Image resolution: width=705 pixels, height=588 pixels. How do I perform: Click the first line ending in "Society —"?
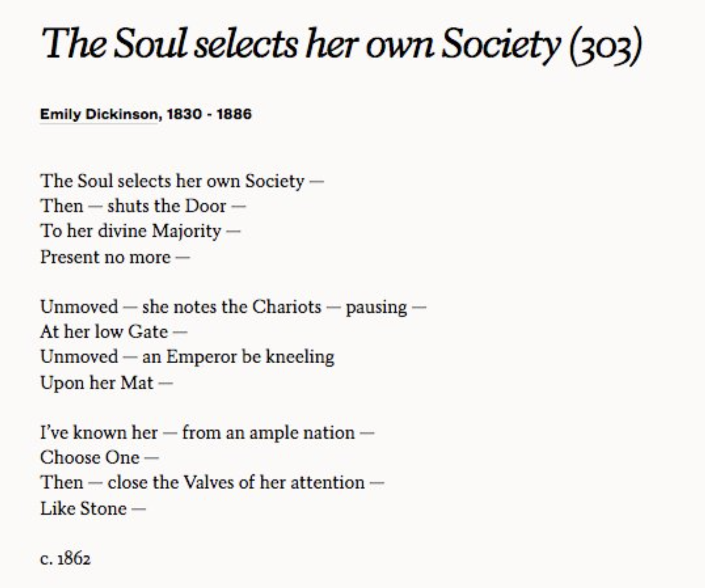[181, 181]
